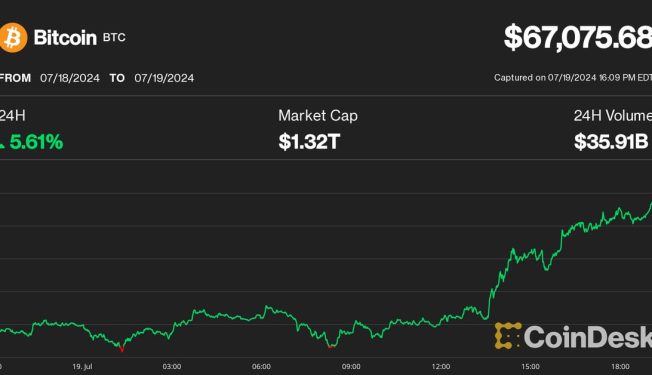The height and width of the screenshot is (375, 652).
Task: Click the $1.32T market cap value
Action: coord(309,142)
